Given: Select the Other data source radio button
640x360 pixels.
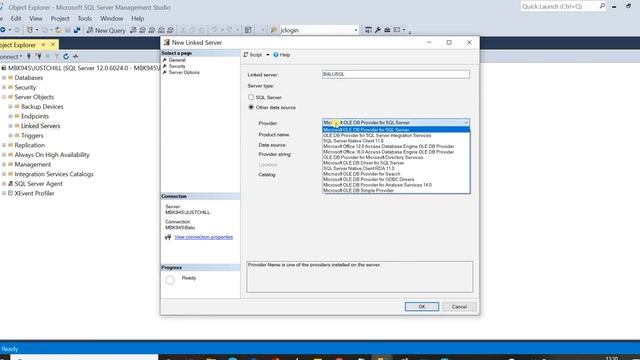Looking at the screenshot, I should tap(251, 107).
